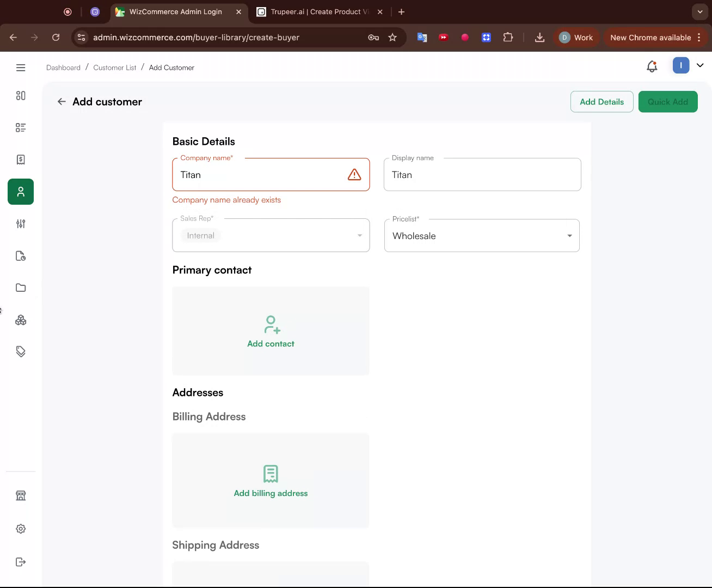Open the Google Translate extension
Image resolution: width=712 pixels, height=588 pixels.
(x=422, y=38)
